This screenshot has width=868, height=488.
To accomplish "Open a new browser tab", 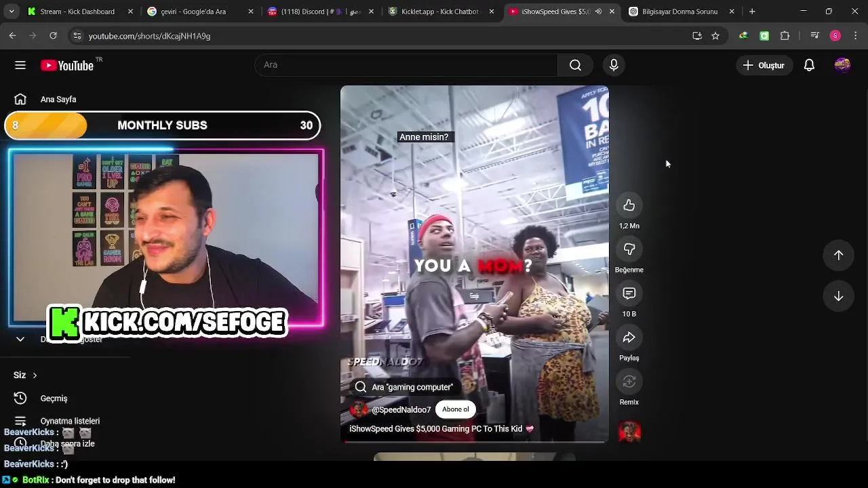I will [752, 12].
